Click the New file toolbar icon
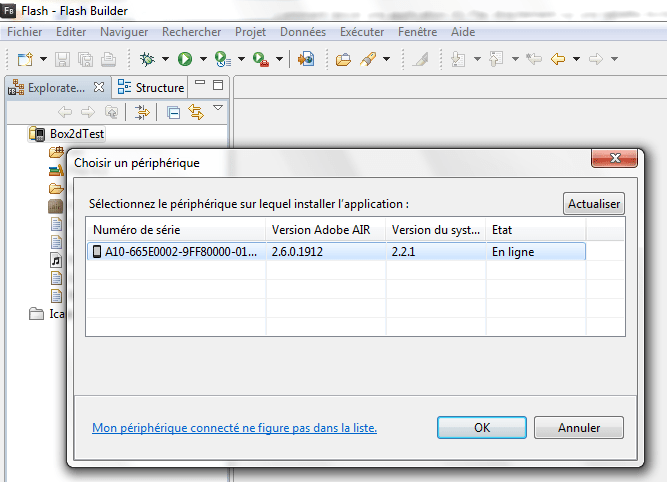Viewport: 667px width, 482px height. [x=26, y=59]
